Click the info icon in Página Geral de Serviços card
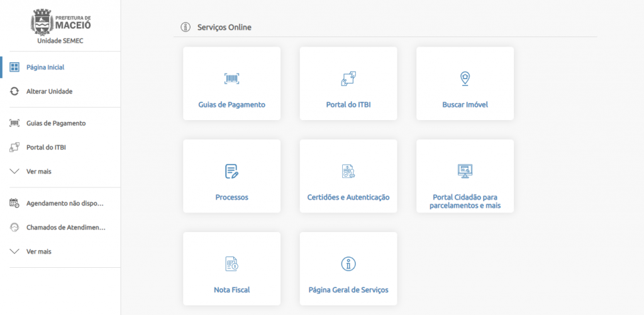The height and width of the screenshot is (315, 644). pyautogui.click(x=348, y=264)
